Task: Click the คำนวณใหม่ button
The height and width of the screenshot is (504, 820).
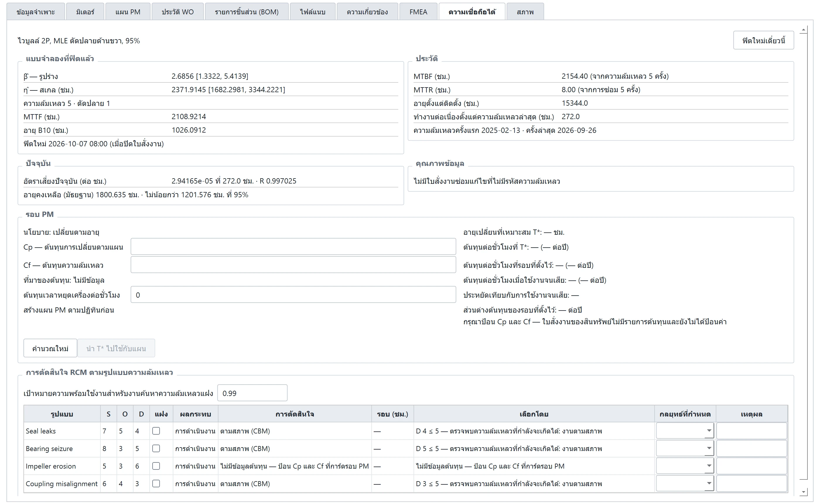Action: coord(50,348)
